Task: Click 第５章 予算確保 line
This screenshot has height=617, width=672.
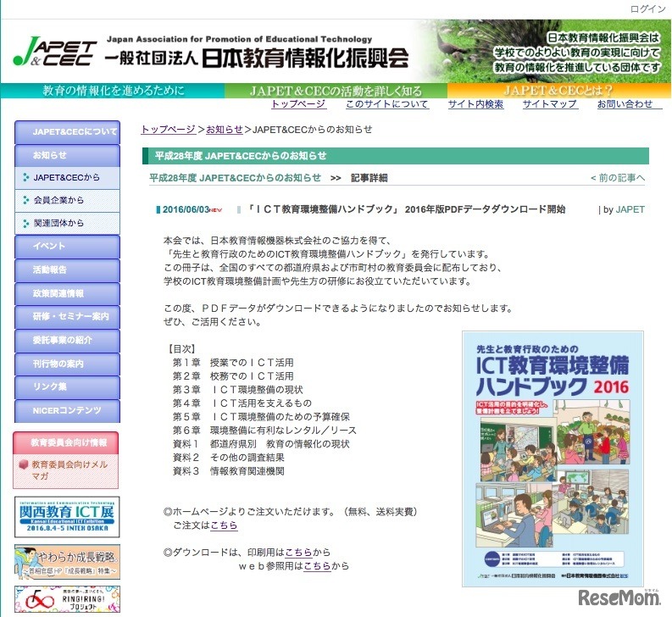Action: [x=261, y=417]
